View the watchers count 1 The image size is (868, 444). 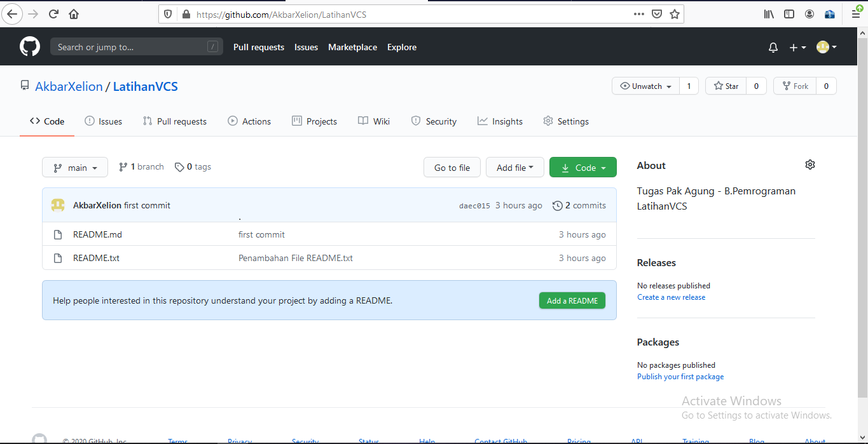[x=689, y=86]
